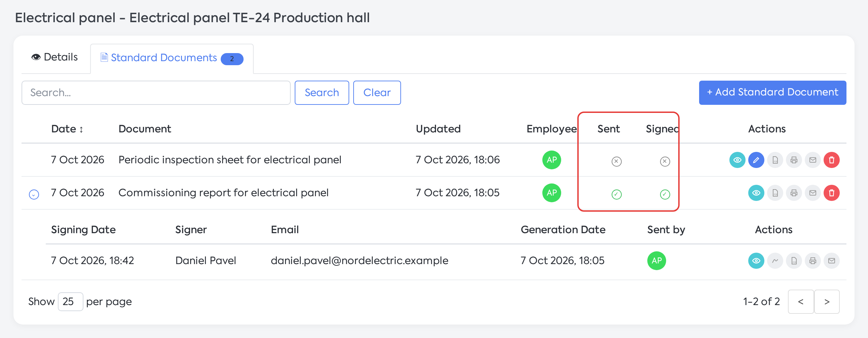Go to the next page
868x338 pixels.
click(827, 302)
